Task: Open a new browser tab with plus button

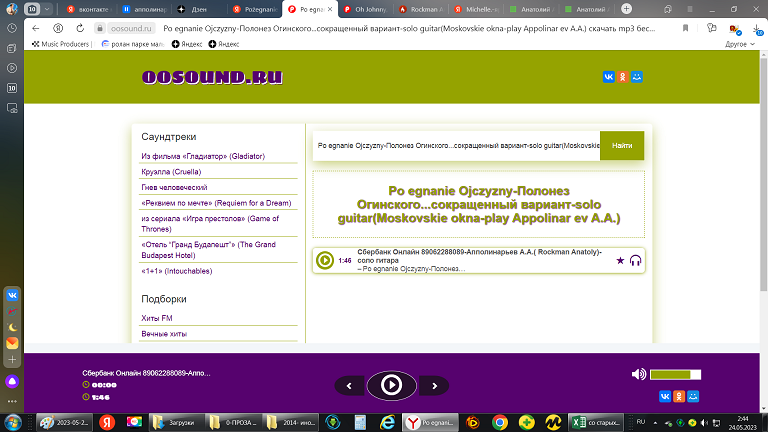Action: click(626, 9)
